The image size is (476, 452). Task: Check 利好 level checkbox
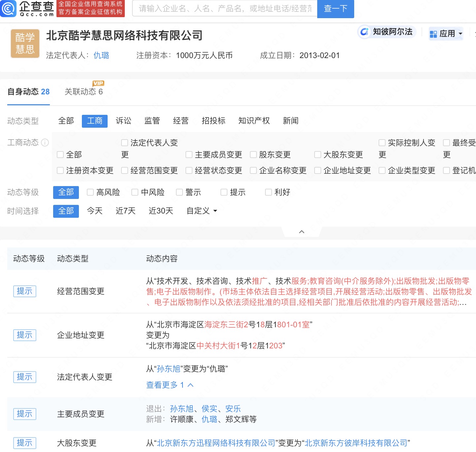coord(269,192)
